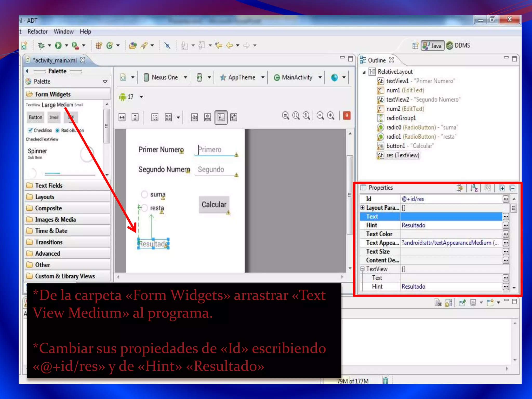Viewport: 532px width, 399px height.
Task: Click the canvas vertical scrollbar
Action: [x=350, y=195]
